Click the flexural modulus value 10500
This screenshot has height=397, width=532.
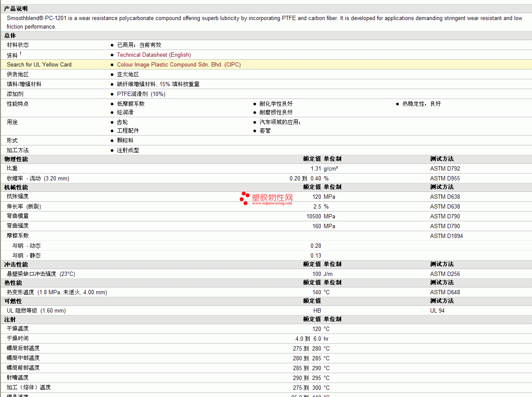click(313, 216)
